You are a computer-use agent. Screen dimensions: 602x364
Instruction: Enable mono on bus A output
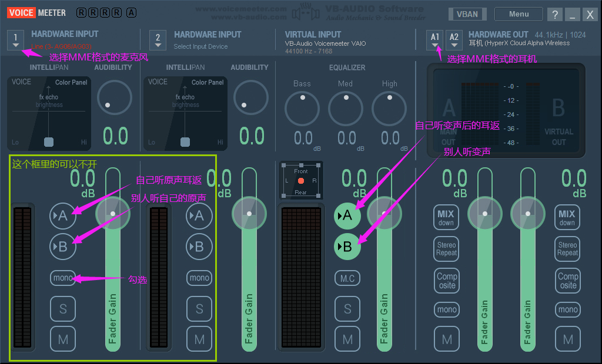click(447, 309)
